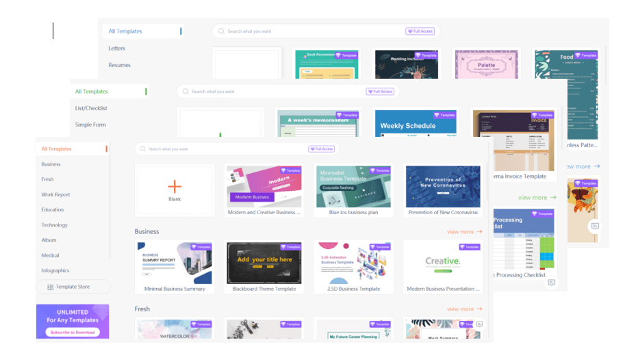Click feedback chat icon in blue window
This screenshot has height=364, width=638.
point(595,226)
